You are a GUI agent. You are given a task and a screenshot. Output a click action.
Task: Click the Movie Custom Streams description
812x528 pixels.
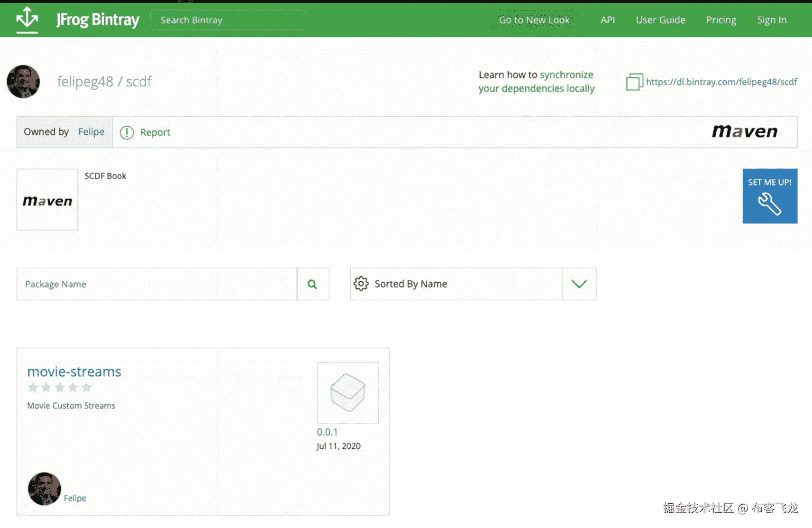point(71,406)
